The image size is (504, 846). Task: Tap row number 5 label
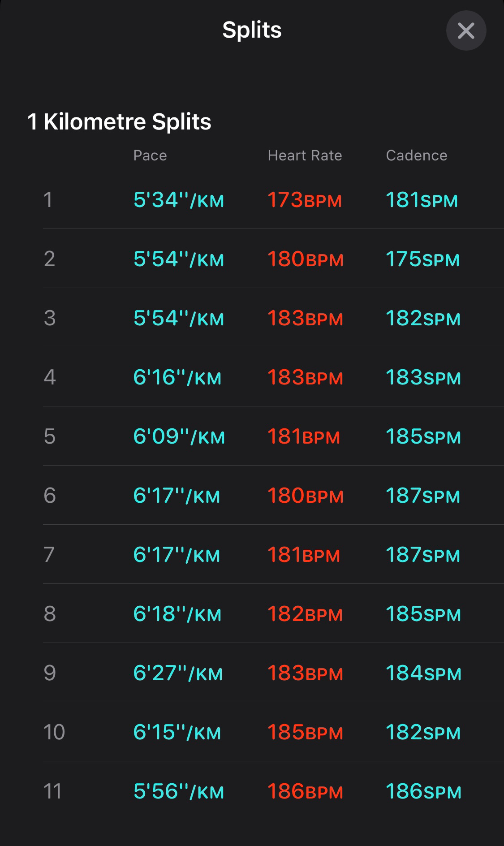(x=49, y=436)
